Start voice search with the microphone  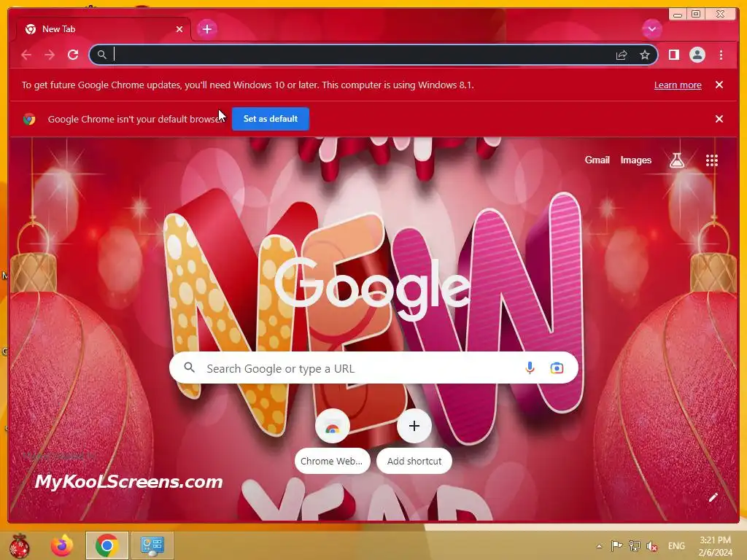pos(530,368)
